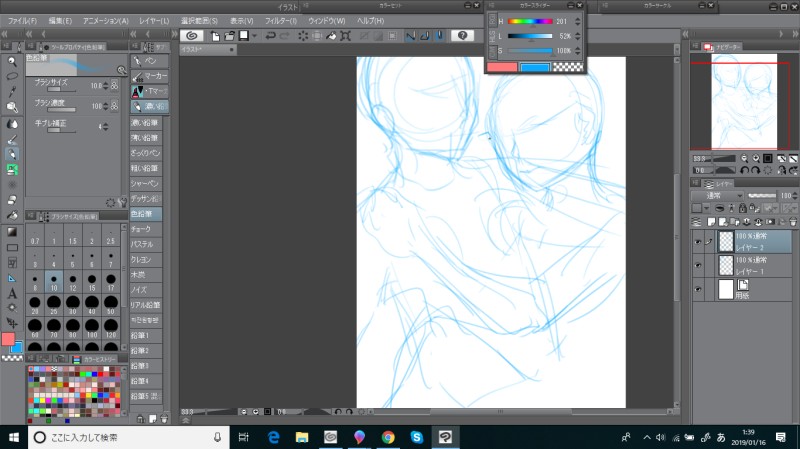Open ウィンドウ(W) menu

[327, 21]
